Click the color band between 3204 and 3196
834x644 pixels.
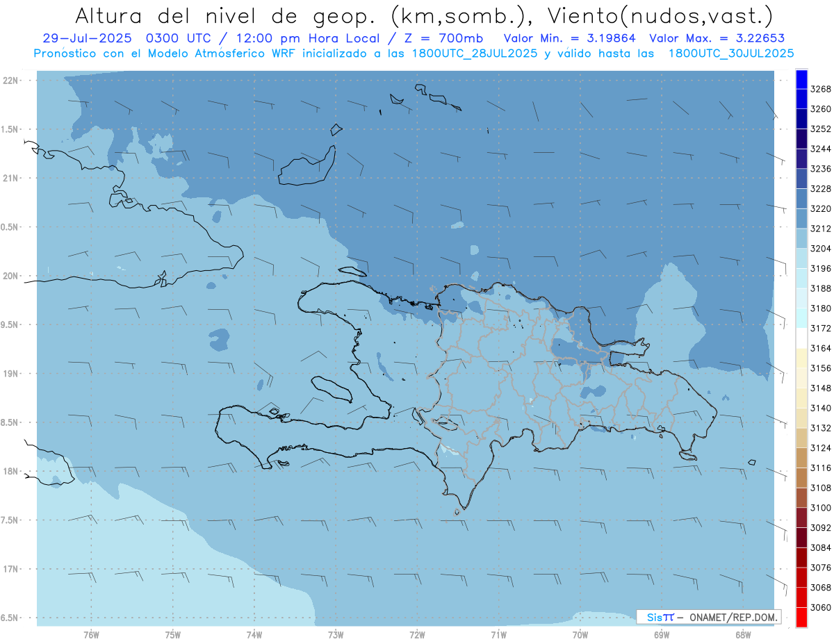click(801, 258)
